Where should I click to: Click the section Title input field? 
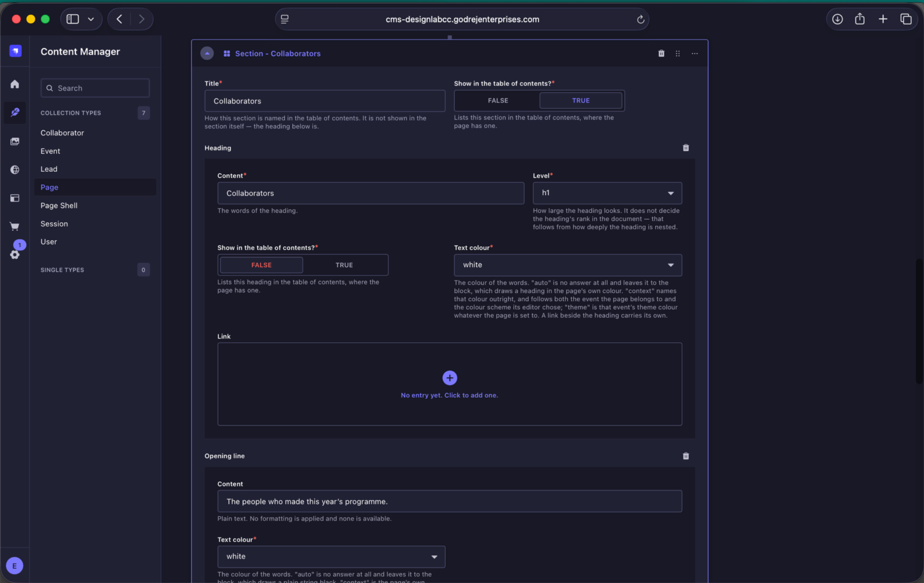click(325, 101)
